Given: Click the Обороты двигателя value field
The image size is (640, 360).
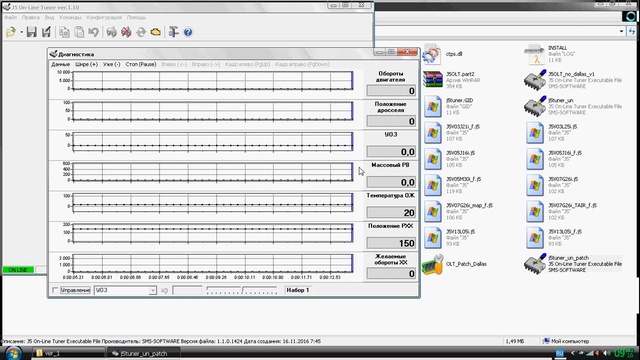Looking at the screenshot, I should pyautogui.click(x=391, y=91).
